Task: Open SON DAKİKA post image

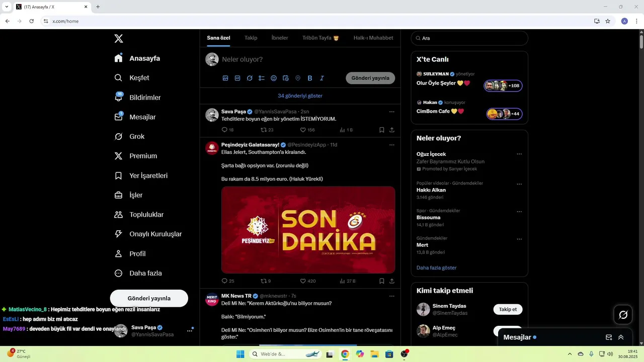Action: point(308,230)
